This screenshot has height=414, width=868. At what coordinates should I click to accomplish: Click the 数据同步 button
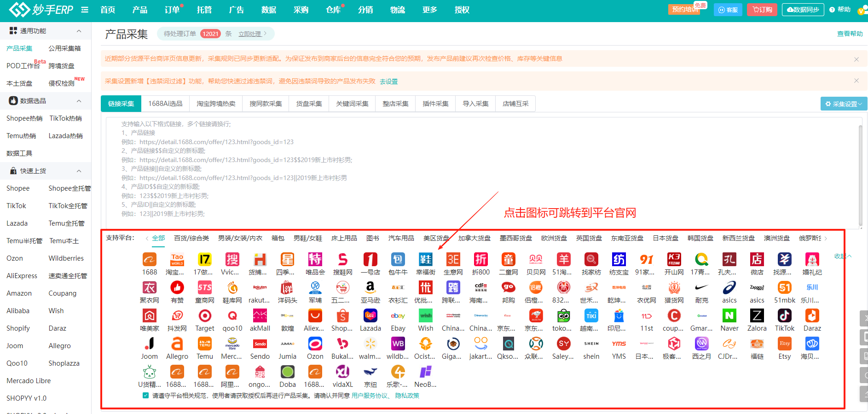tap(803, 10)
